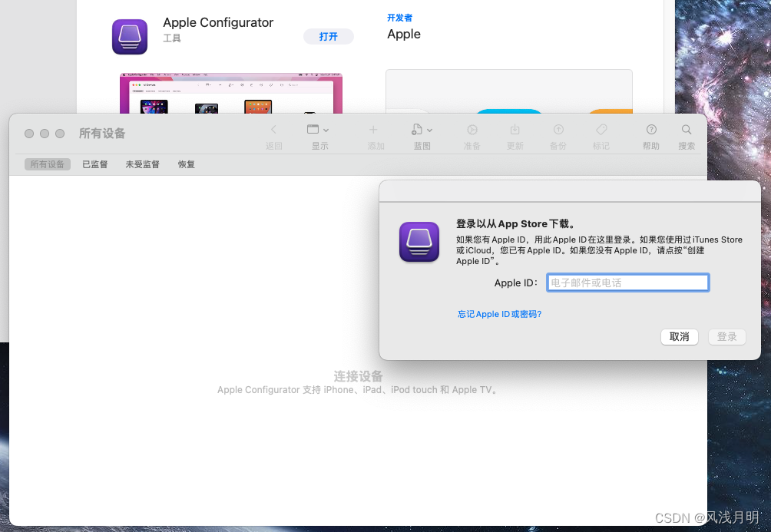Viewport: 771px width, 532px height.
Task: Click the 准备 prepare toolbar icon
Action: (472, 130)
